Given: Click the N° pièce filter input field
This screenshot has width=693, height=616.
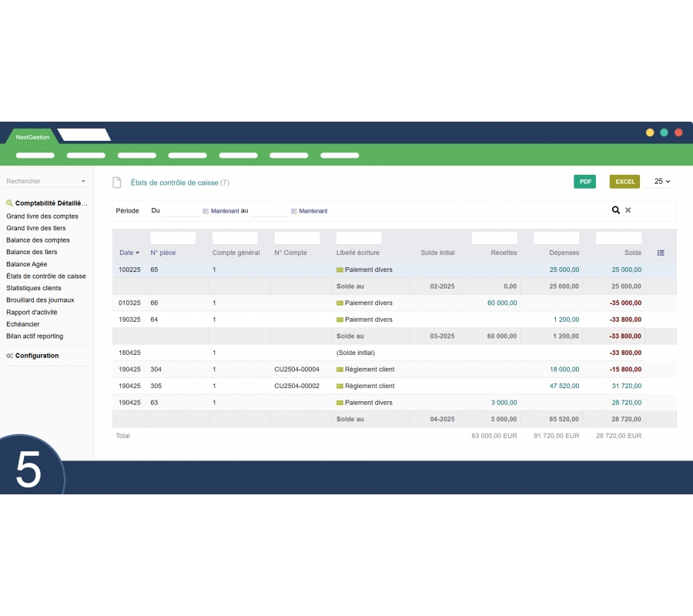Looking at the screenshot, I should 172,238.
